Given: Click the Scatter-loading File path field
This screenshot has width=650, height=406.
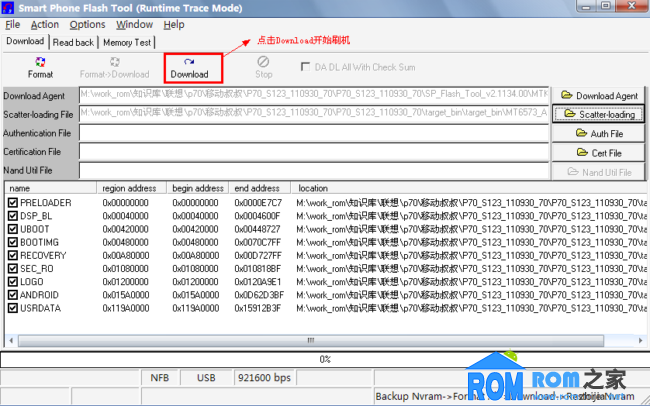Looking at the screenshot, I should 314,114.
